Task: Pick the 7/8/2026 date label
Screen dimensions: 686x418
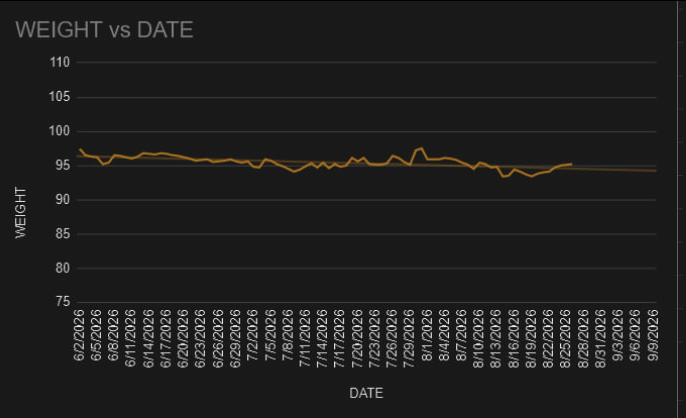Action: pyautogui.click(x=287, y=335)
